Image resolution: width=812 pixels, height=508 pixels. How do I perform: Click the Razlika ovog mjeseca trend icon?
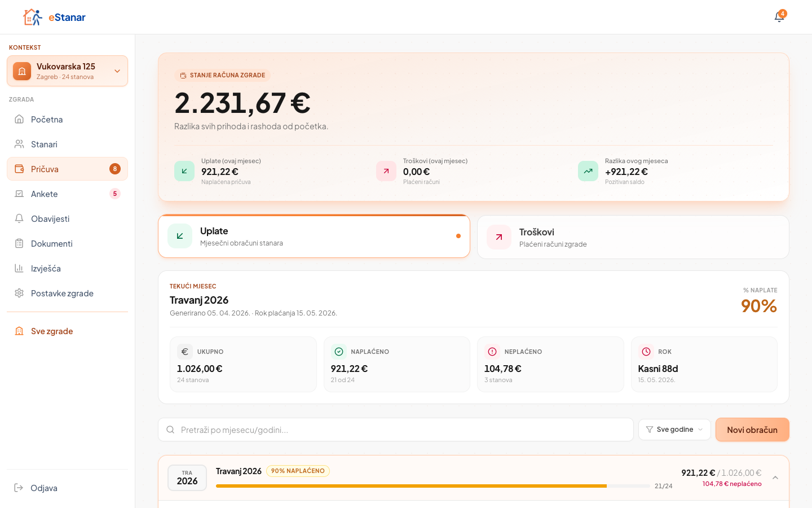tap(588, 171)
